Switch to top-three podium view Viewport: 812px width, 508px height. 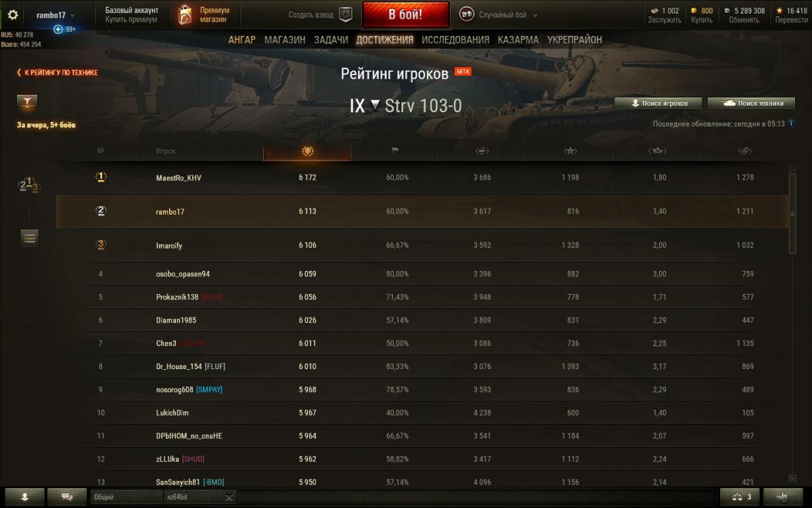(x=29, y=185)
